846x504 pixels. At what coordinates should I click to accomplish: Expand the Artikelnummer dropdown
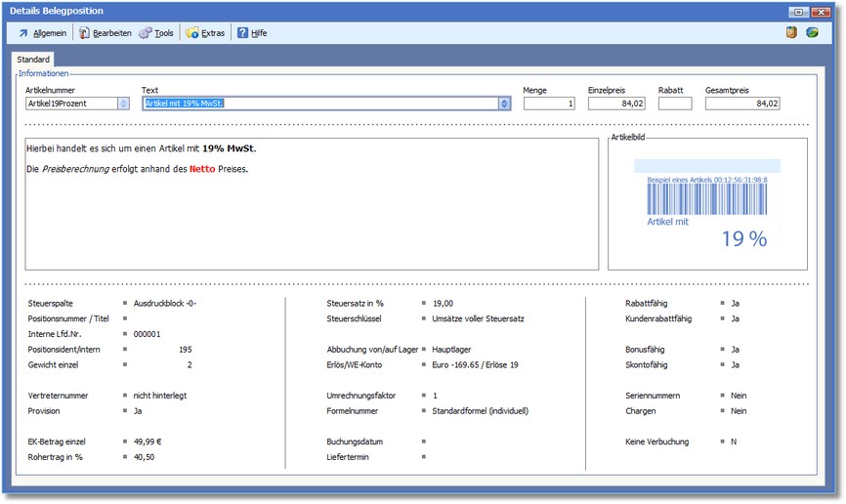click(x=123, y=104)
